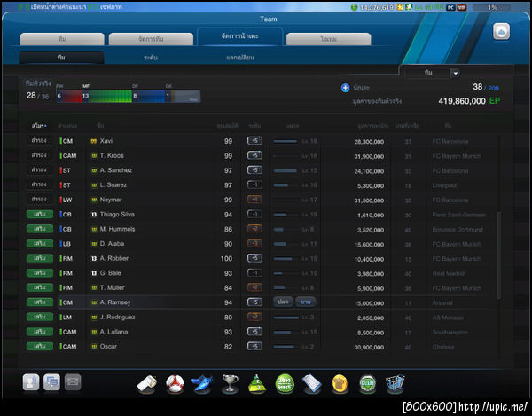The height and width of the screenshot is (416, 532).
Task: Toggle green status badge for Thiago Silva
Action: 40,214
